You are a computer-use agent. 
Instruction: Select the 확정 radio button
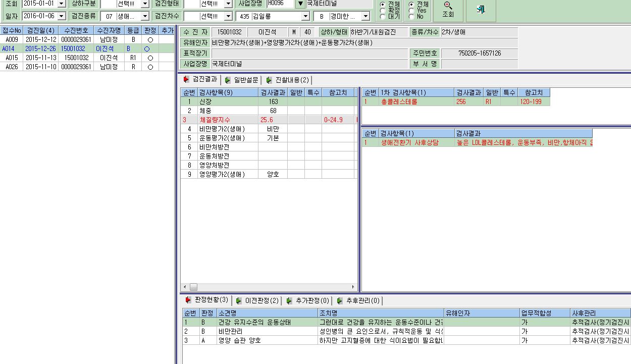click(382, 10)
